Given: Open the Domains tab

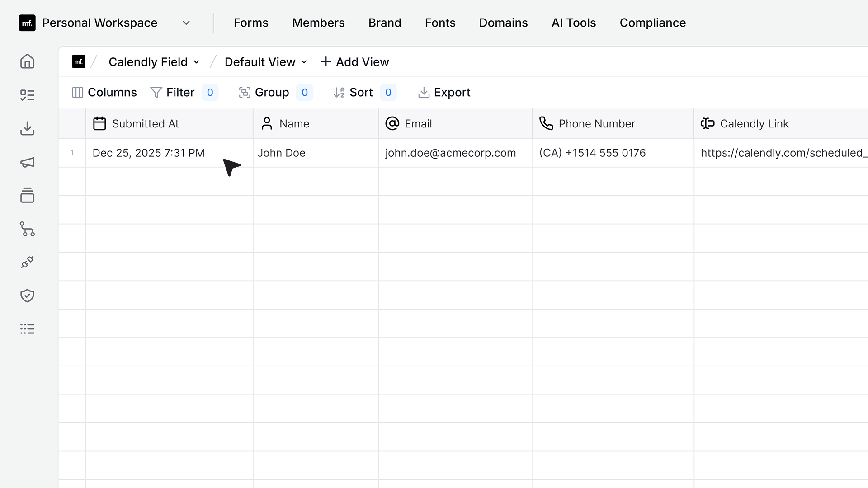Looking at the screenshot, I should [x=503, y=23].
